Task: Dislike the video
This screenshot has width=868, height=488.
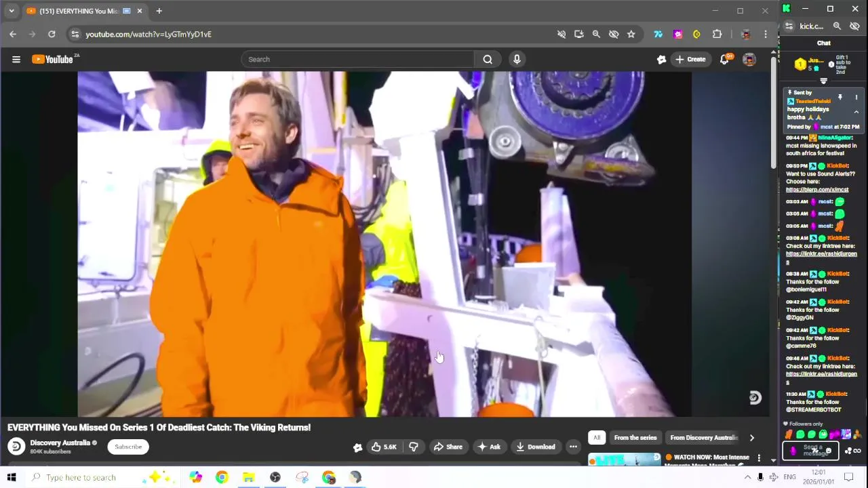Action: point(413,447)
